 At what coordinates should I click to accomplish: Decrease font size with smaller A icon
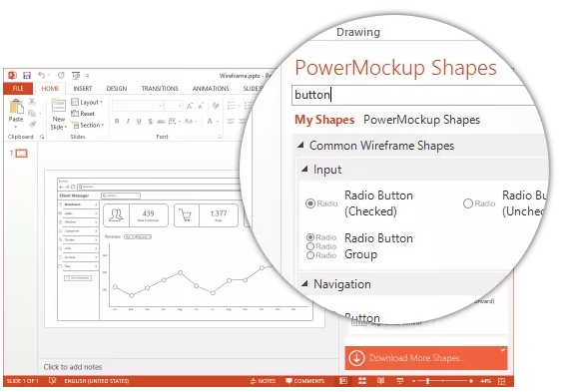(x=201, y=106)
